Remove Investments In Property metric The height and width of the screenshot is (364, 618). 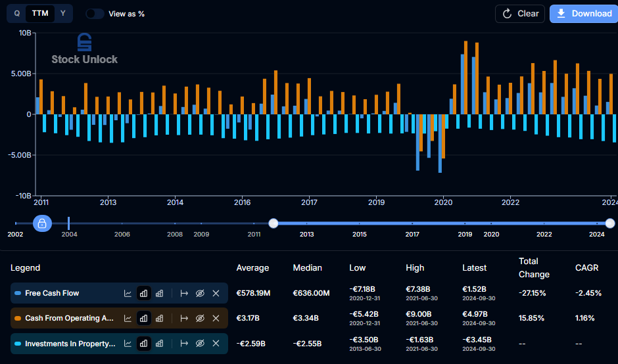point(216,344)
